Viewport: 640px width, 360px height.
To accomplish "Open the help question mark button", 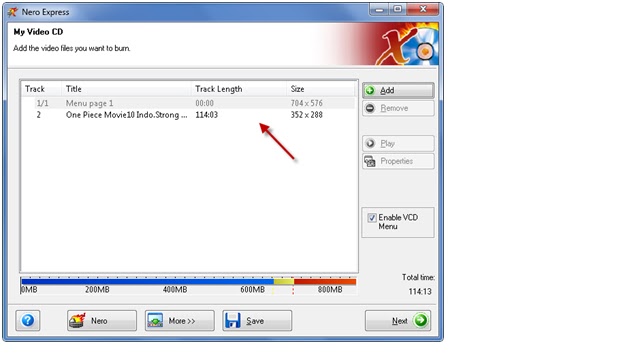I will point(28,320).
